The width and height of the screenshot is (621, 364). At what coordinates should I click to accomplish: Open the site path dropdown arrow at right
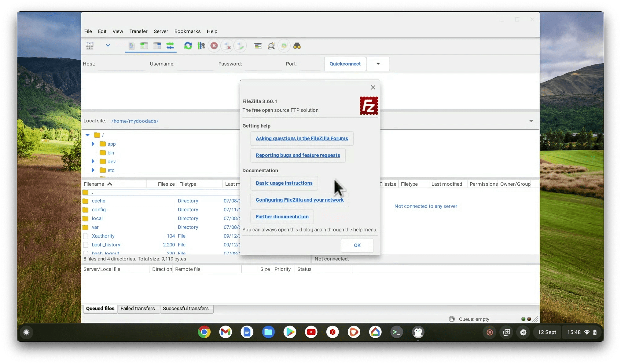coord(531,121)
